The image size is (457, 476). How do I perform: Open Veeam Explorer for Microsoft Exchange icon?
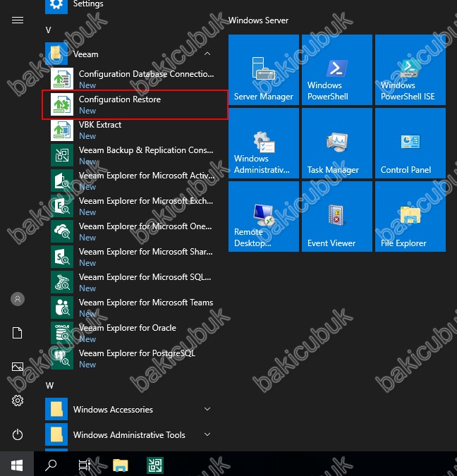coord(62,206)
